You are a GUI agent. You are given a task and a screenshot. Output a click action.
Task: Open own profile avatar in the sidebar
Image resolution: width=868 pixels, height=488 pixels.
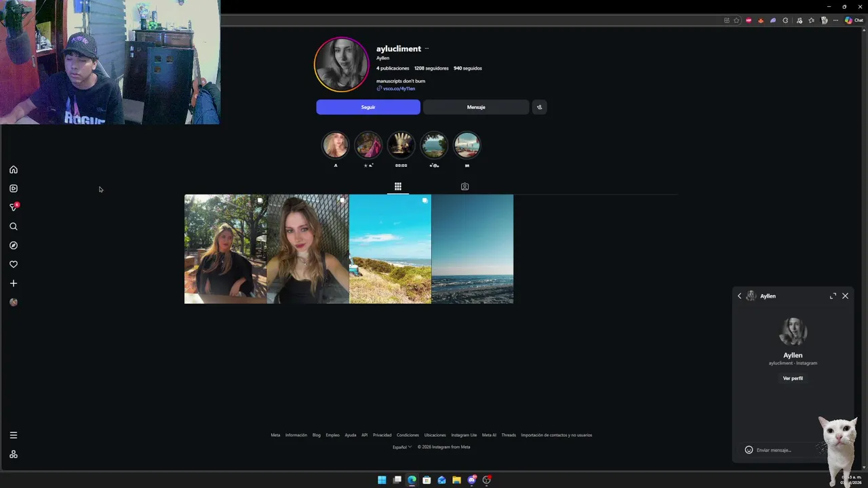point(14,302)
